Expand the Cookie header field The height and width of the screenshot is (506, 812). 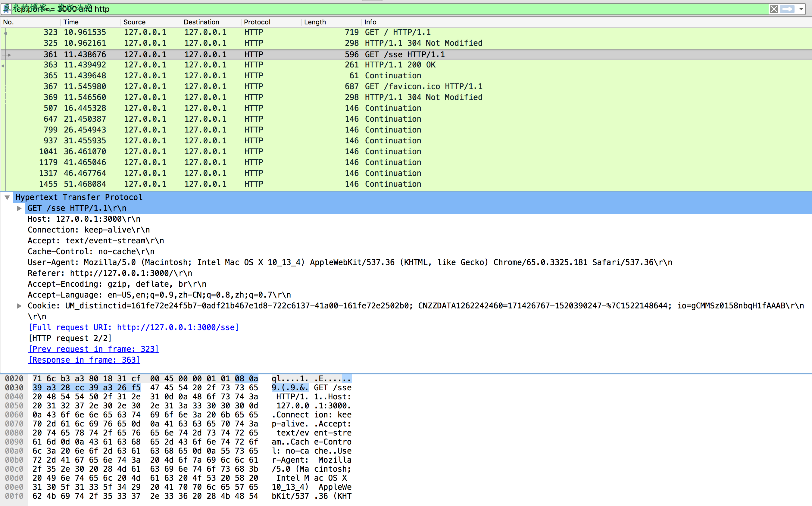tap(19, 306)
